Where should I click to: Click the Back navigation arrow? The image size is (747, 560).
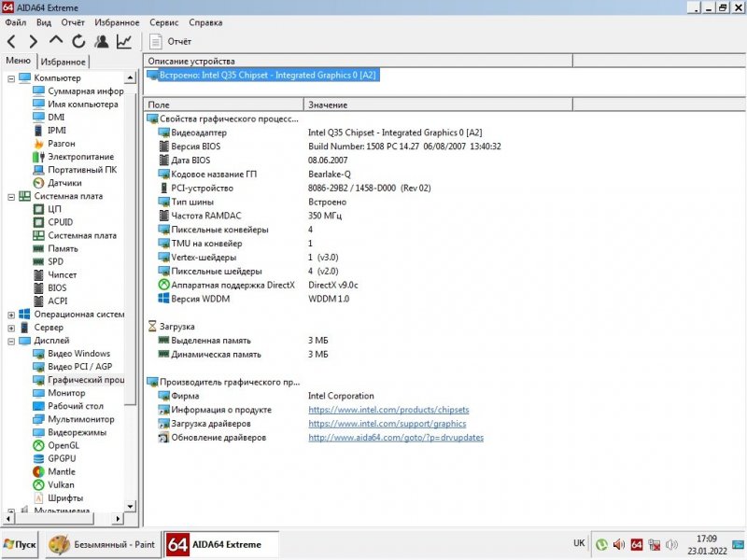tap(12, 41)
